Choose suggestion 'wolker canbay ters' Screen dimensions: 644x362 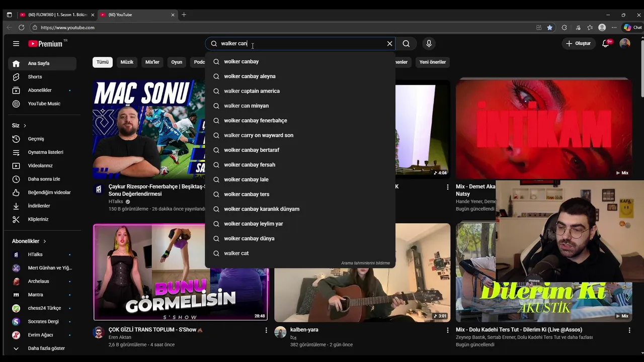coord(300,194)
